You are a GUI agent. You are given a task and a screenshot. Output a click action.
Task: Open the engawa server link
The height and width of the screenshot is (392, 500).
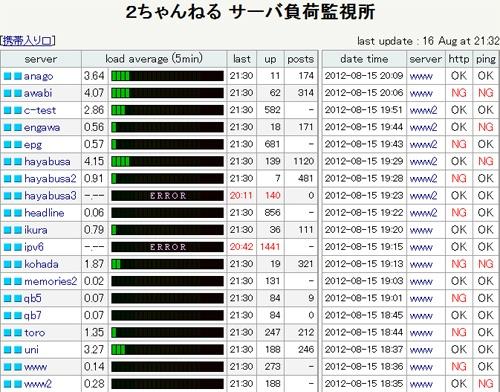pyautogui.click(x=42, y=128)
